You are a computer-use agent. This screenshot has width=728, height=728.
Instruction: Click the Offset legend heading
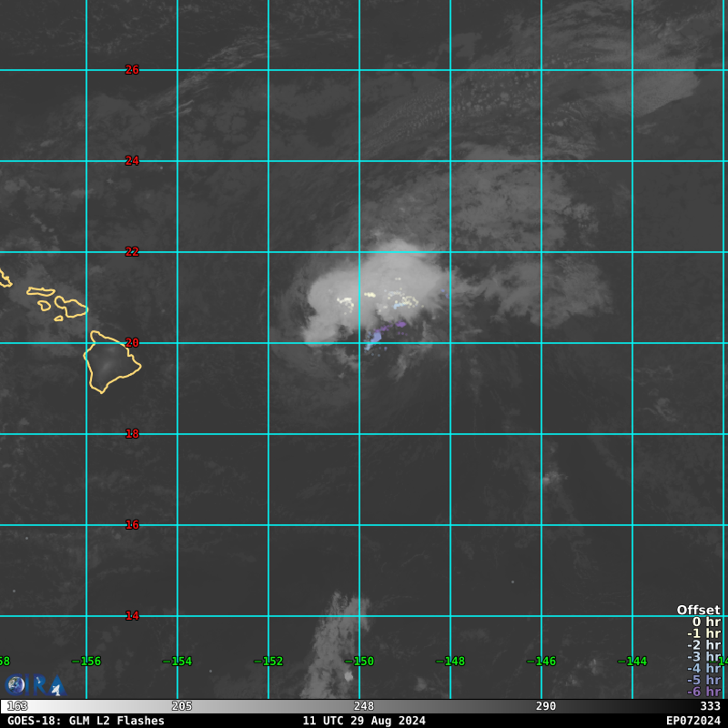698,610
